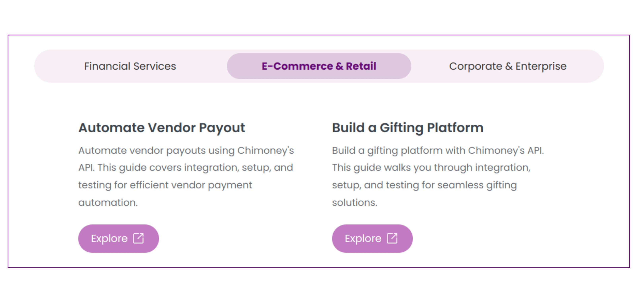Click the Automate Vendor Payout heading
Image resolution: width=644 pixels, height=298 pixels.
[x=162, y=128]
